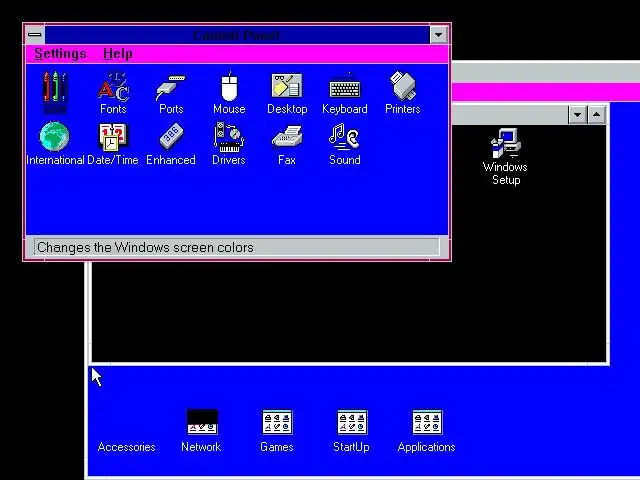Open the Fonts icon
Image resolution: width=640 pixels, height=480 pixels.
click(113, 87)
